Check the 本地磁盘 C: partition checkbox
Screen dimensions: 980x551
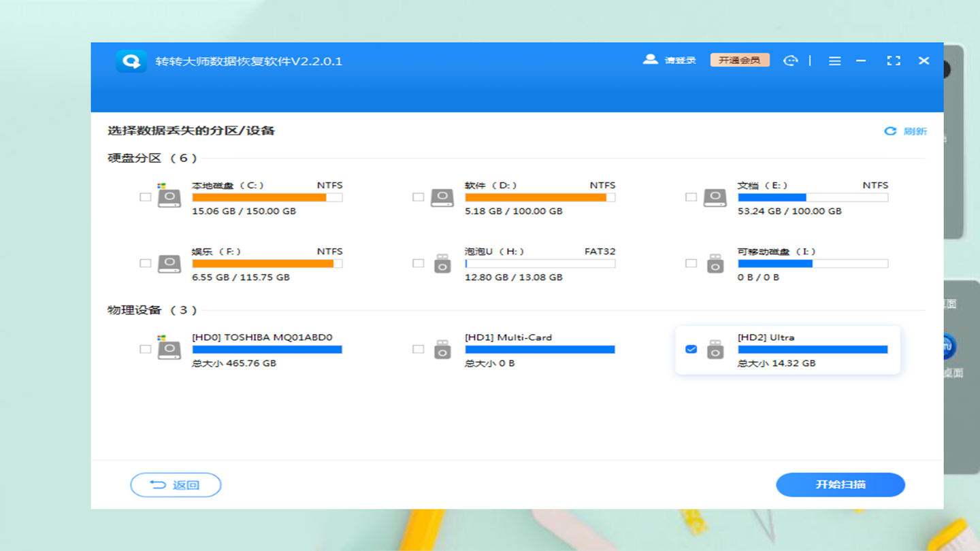145,197
